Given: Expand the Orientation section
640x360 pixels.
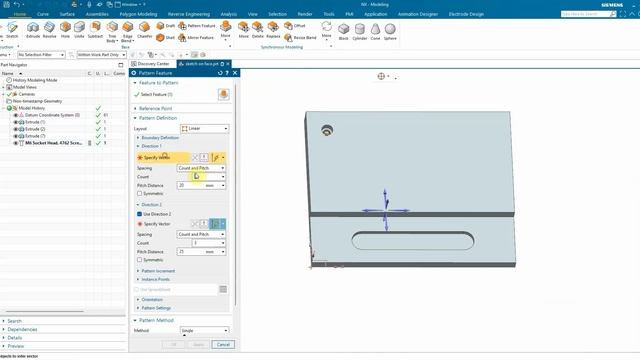Looking at the screenshot, I should (152, 300).
